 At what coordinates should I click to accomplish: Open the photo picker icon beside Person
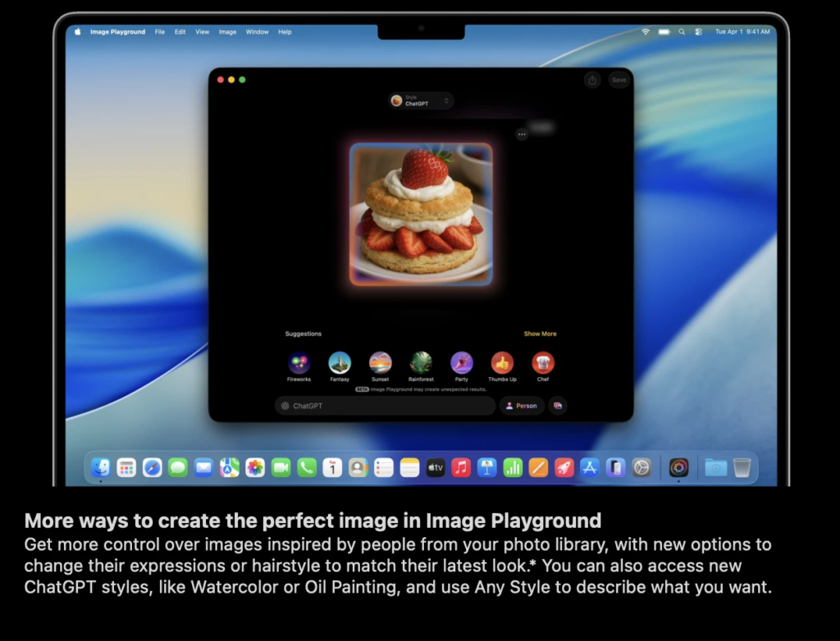point(558,406)
